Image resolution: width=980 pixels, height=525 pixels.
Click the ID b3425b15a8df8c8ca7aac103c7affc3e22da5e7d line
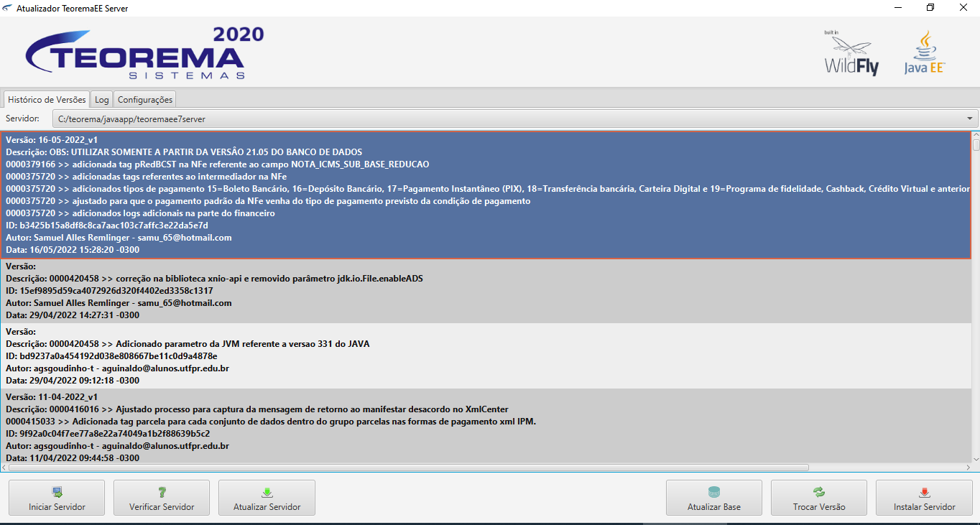tap(107, 226)
